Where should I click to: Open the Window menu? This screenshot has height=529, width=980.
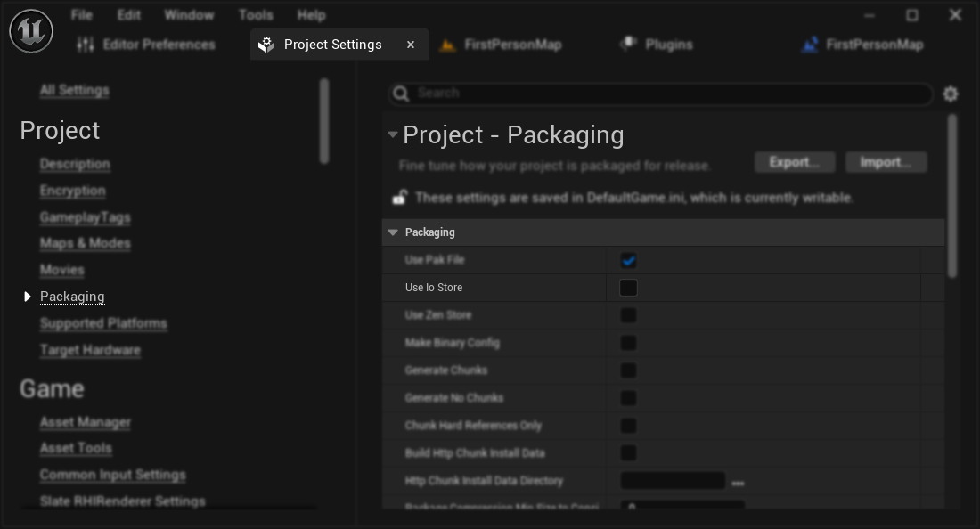[189, 15]
